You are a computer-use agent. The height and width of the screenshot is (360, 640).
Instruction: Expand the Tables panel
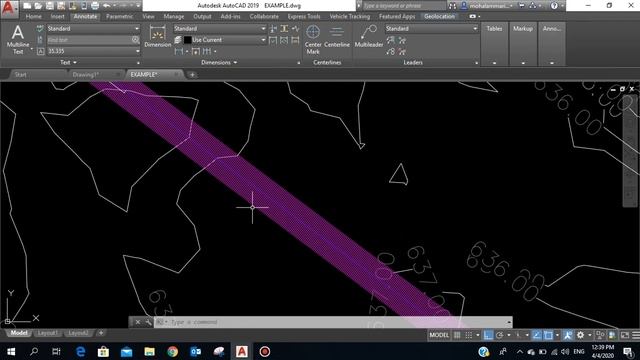point(494,44)
